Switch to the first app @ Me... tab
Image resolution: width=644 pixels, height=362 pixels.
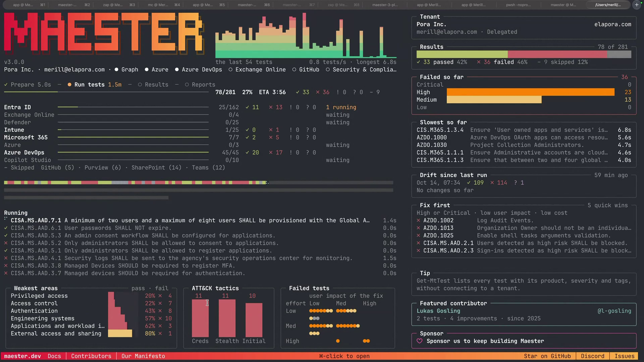[29, 5]
